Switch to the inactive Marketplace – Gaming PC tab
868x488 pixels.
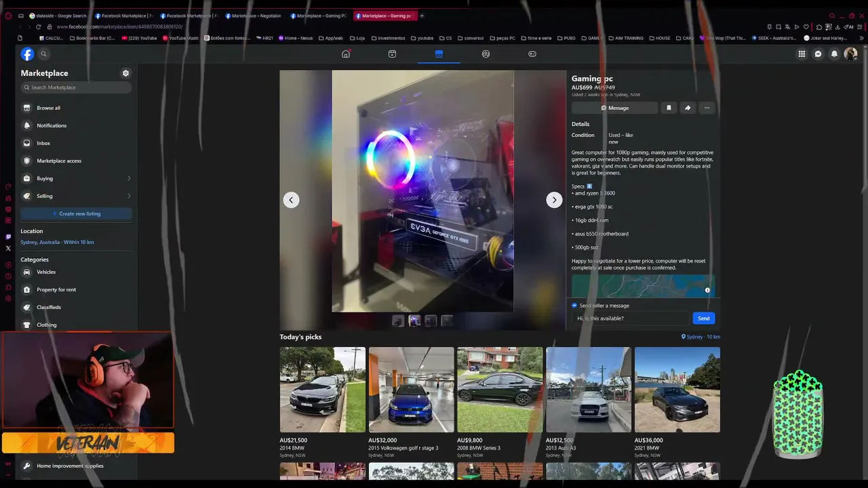pos(318,16)
